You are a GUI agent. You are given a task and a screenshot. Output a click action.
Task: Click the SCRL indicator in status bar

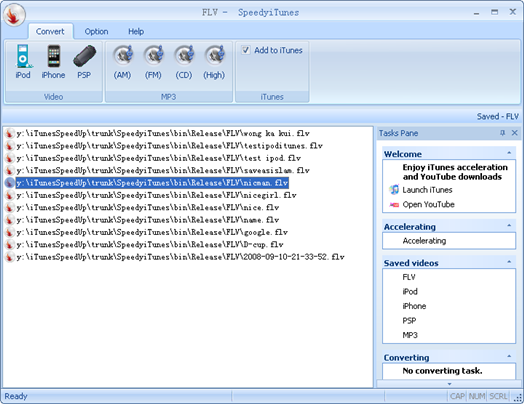498,396
